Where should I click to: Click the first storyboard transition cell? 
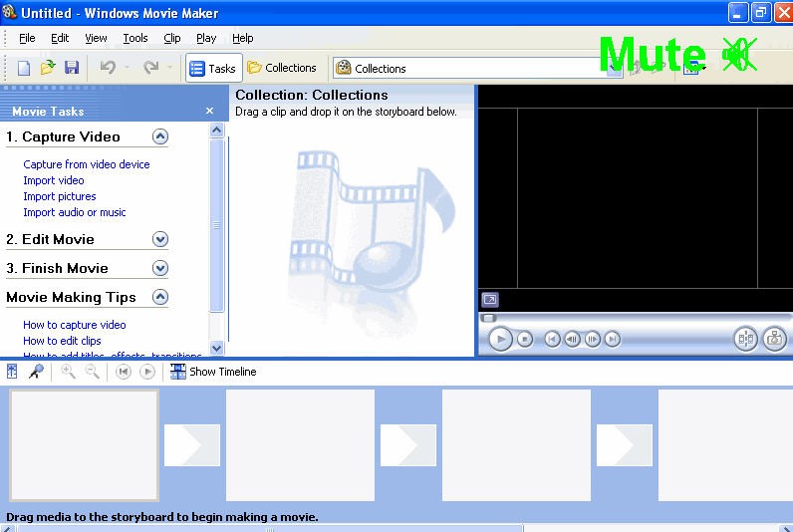point(192,445)
